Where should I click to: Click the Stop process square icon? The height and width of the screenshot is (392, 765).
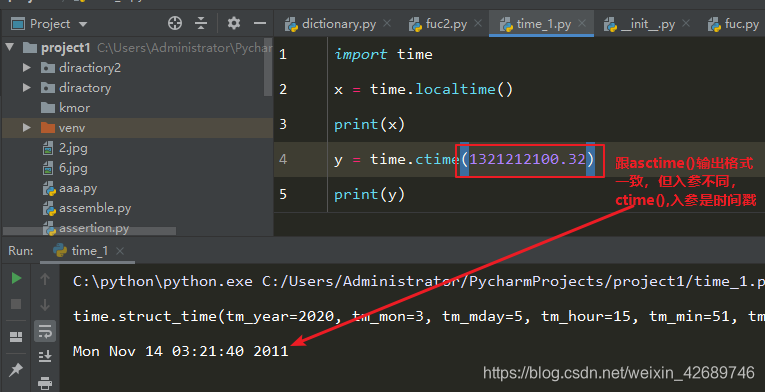(x=16, y=304)
